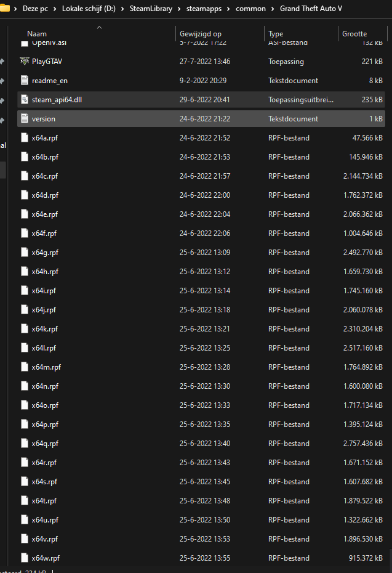Click the Toepassing type cell

pos(286,62)
